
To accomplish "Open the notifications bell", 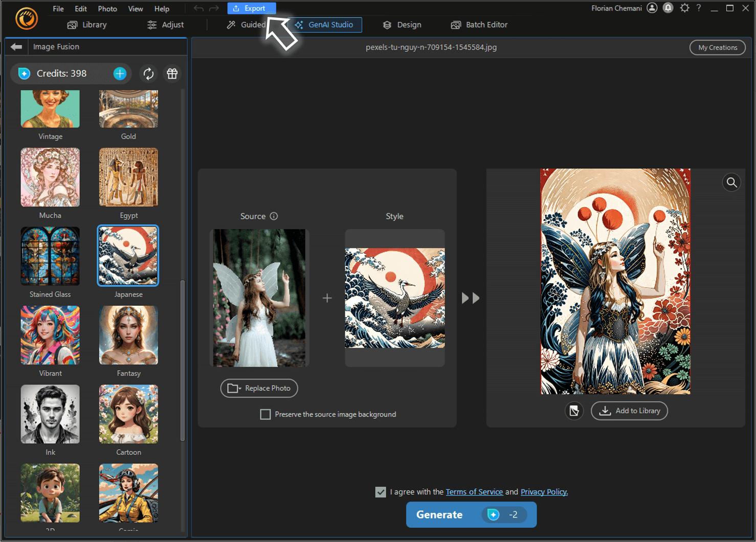I will 668,8.
